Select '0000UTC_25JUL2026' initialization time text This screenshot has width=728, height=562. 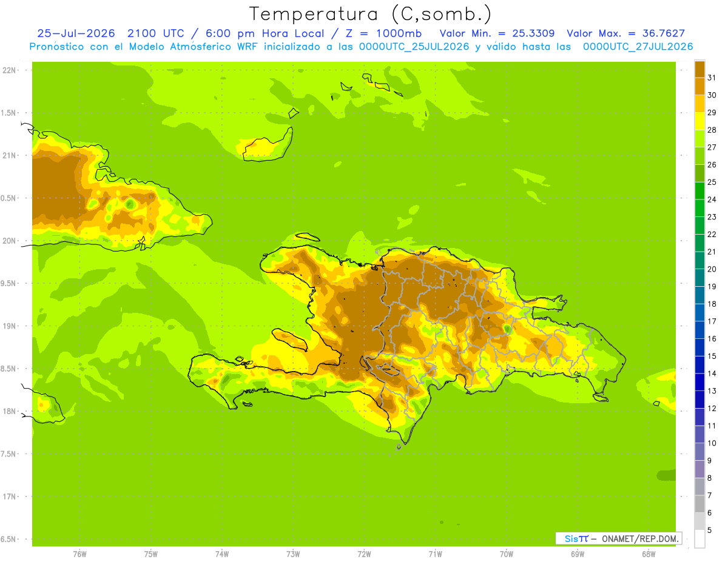pyautogui.click(x=414, y=47)
